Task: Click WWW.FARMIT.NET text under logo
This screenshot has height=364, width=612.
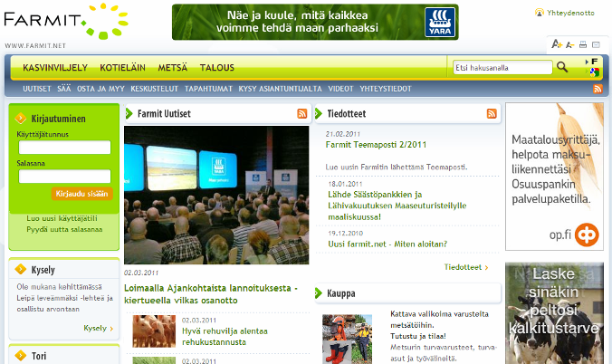Action: (35, 45)
